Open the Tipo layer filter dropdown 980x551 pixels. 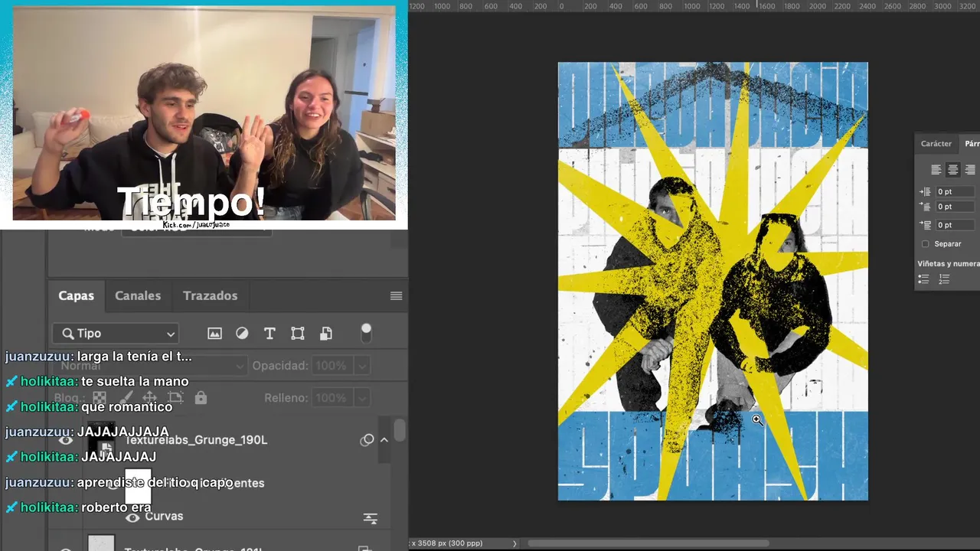[116, 334]
